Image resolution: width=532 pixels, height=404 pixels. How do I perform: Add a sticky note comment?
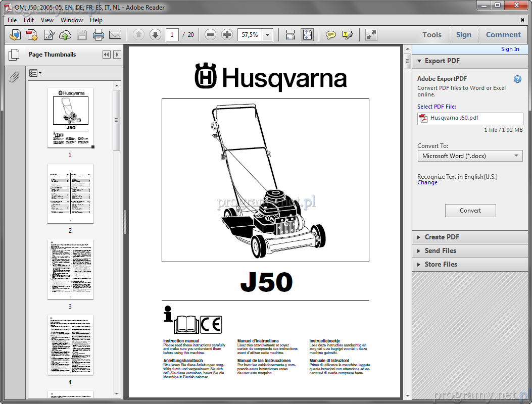pyautogui.click(x=331, y=35)
